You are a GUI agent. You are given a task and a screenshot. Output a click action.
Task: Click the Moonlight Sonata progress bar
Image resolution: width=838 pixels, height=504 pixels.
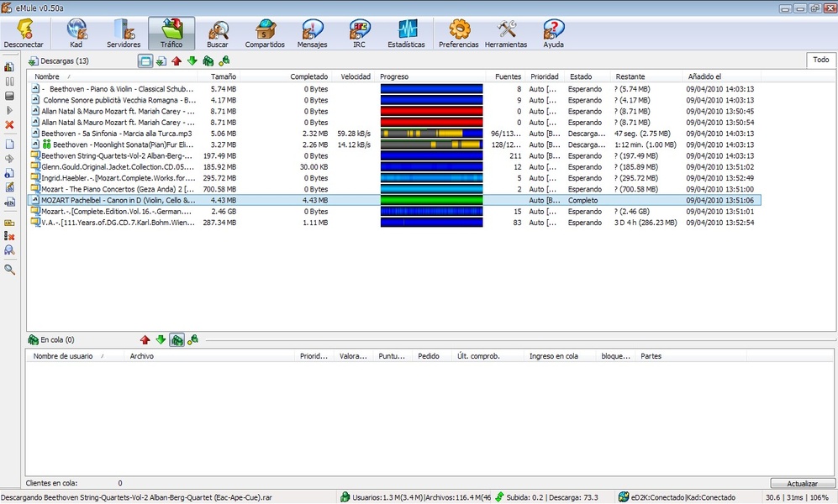(431, 144)
